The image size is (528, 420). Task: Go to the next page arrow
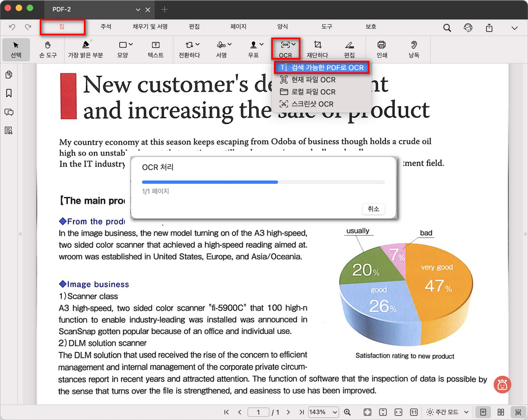point(287,412)
